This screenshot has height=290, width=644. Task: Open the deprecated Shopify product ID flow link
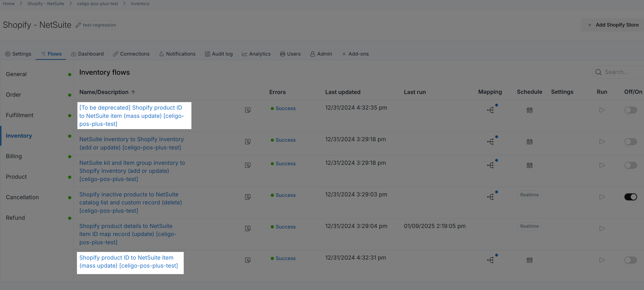coord(132,116)
